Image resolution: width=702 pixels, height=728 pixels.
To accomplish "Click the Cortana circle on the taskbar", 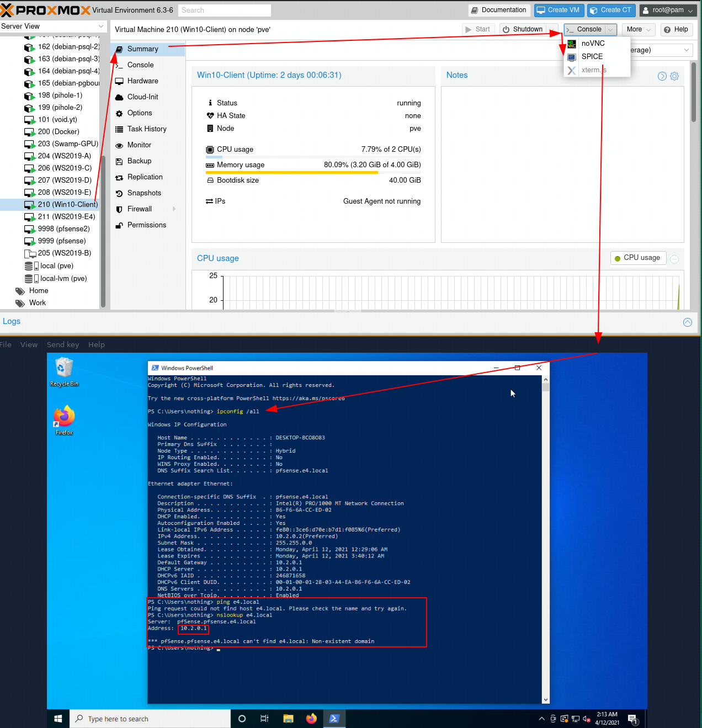I will (x=242, y=719).
